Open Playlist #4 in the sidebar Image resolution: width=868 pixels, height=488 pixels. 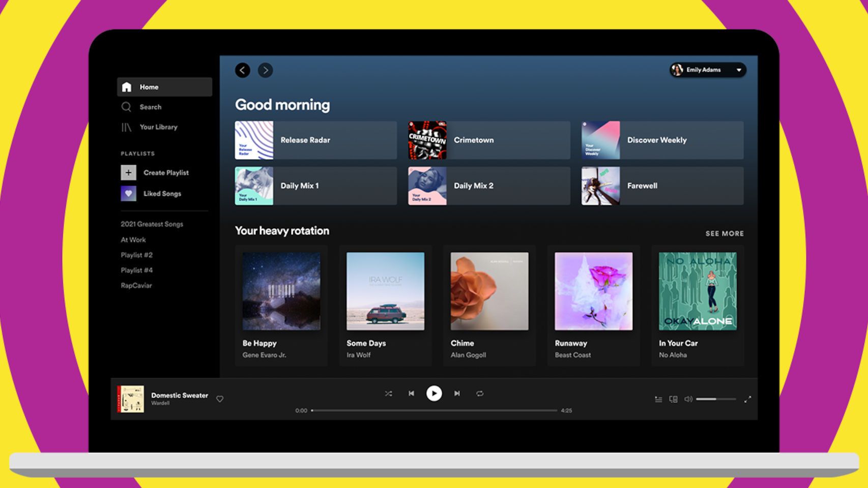click(136, 270)
